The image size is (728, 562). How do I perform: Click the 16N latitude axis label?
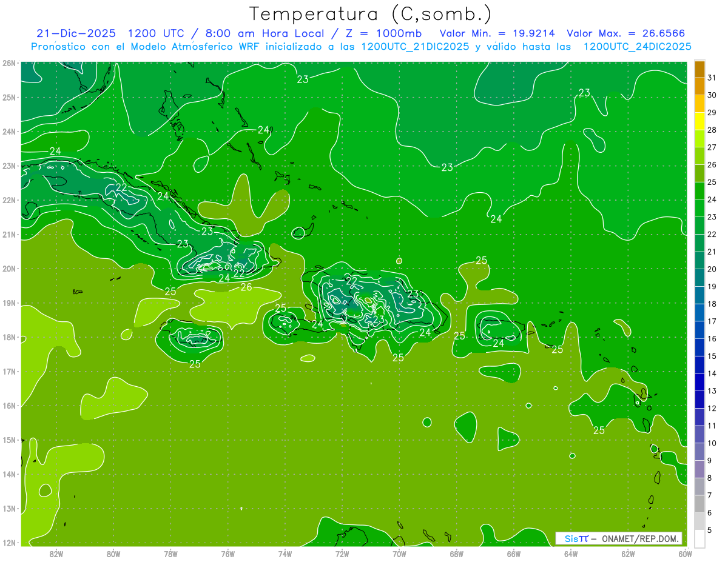tap(9, 406)
